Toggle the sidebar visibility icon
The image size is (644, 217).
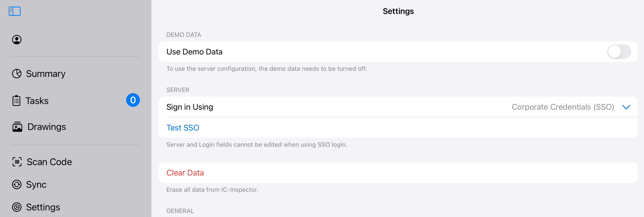(14, 11)
